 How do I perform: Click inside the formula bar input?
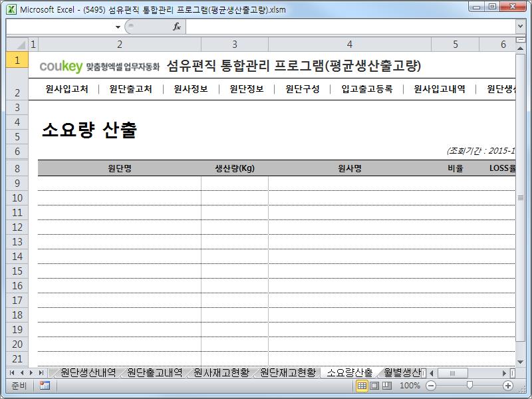[x=350, y=27]
